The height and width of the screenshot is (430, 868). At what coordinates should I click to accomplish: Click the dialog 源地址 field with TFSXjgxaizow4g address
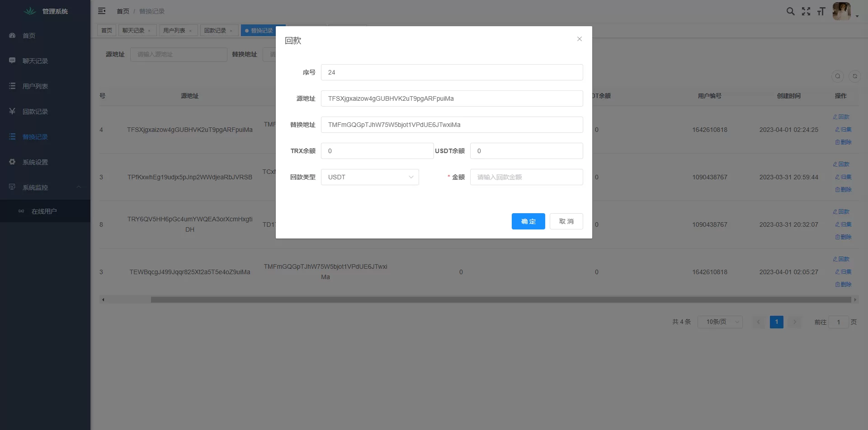coord(452,98)
